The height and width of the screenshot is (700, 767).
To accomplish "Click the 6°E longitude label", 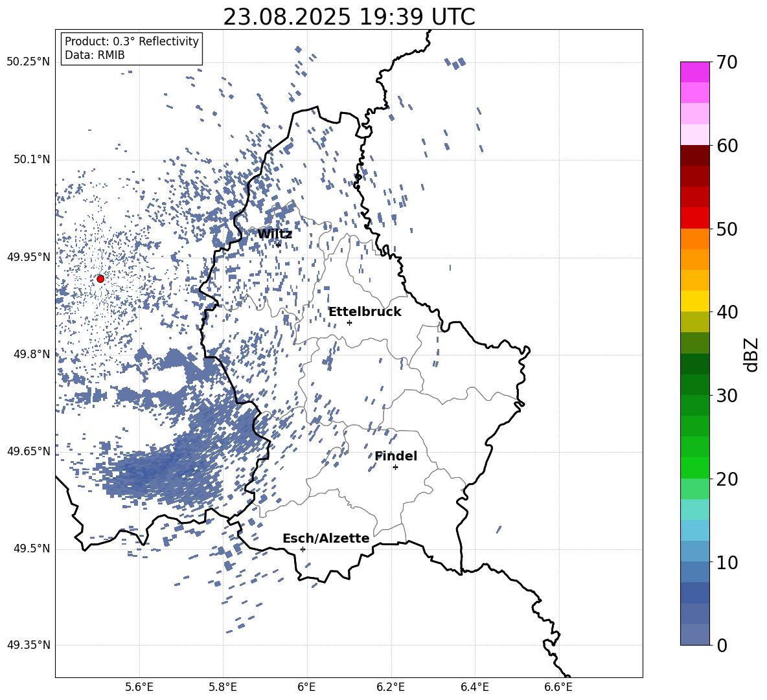I will pyautogui.click(x=306, y=687).
